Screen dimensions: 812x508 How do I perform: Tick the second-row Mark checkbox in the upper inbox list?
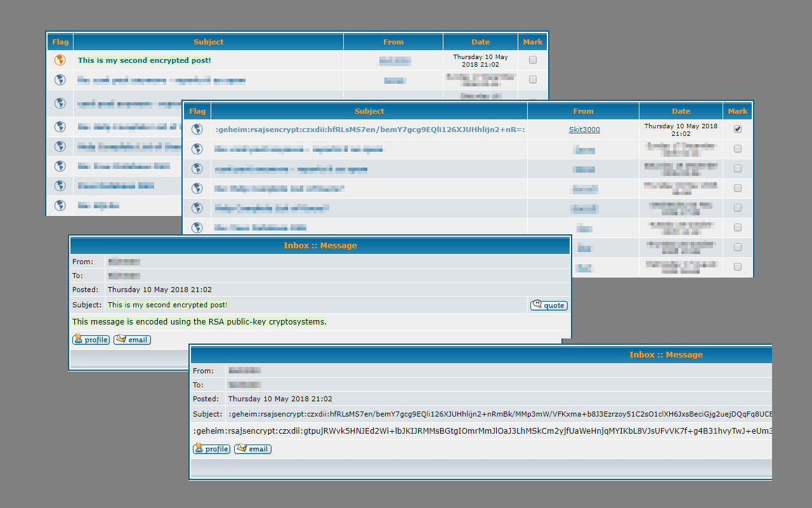click(x=533, y=80)
